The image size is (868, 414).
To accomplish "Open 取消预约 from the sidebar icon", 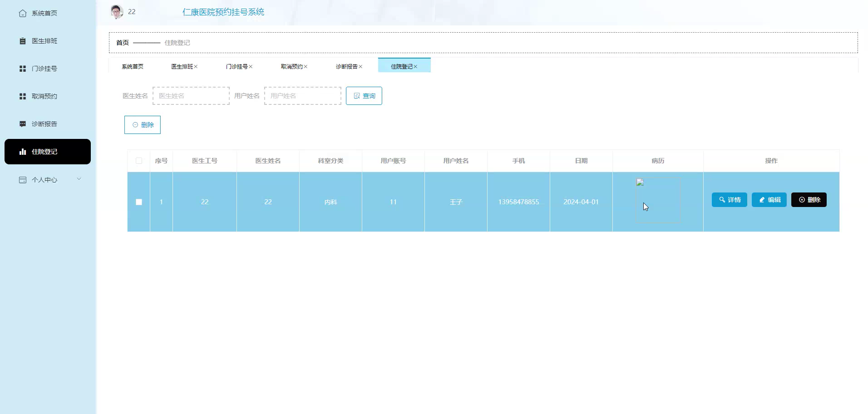I will coord(22,96).
